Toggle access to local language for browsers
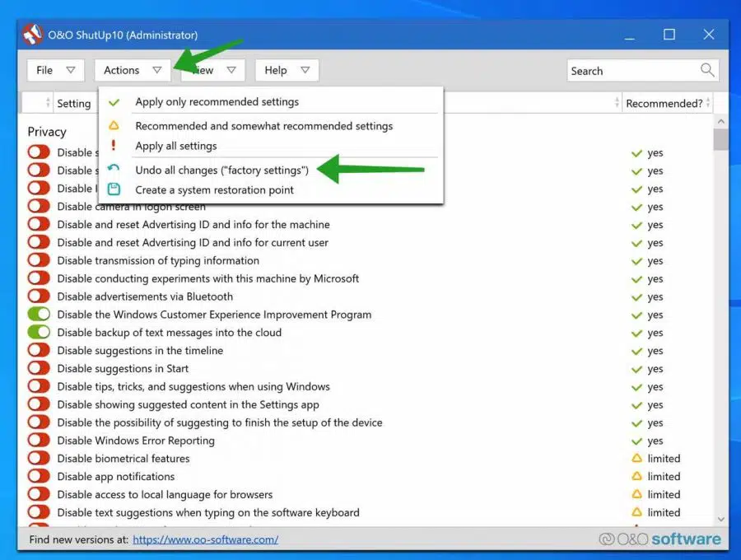The image size is (741, 560). click(39, 493)
